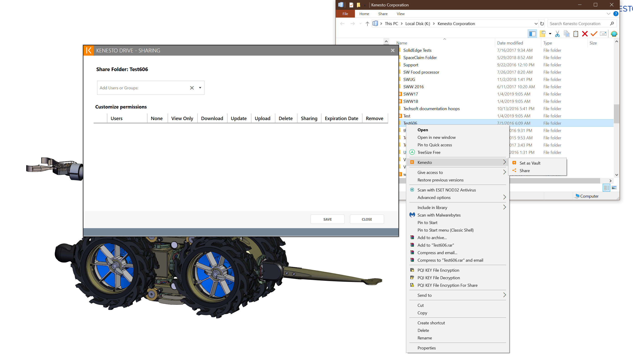
Task: Expand the ribbon with the chevron
Action: click(608, 14)
